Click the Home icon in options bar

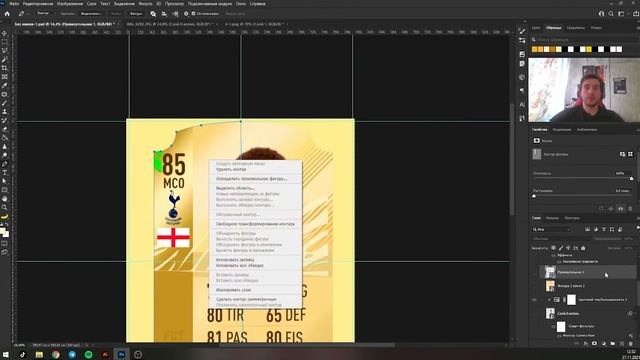coord(7,13)
